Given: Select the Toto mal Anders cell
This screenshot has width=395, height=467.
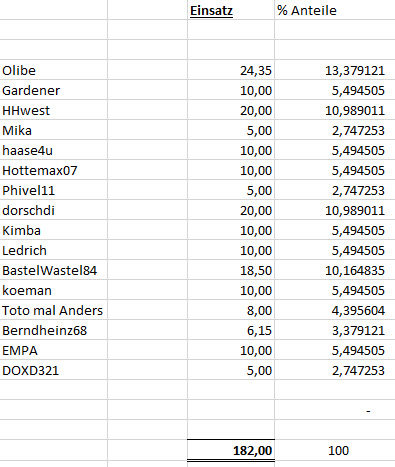Looking at the screenshot, I should pyautogui.click(x=54, y=310).
